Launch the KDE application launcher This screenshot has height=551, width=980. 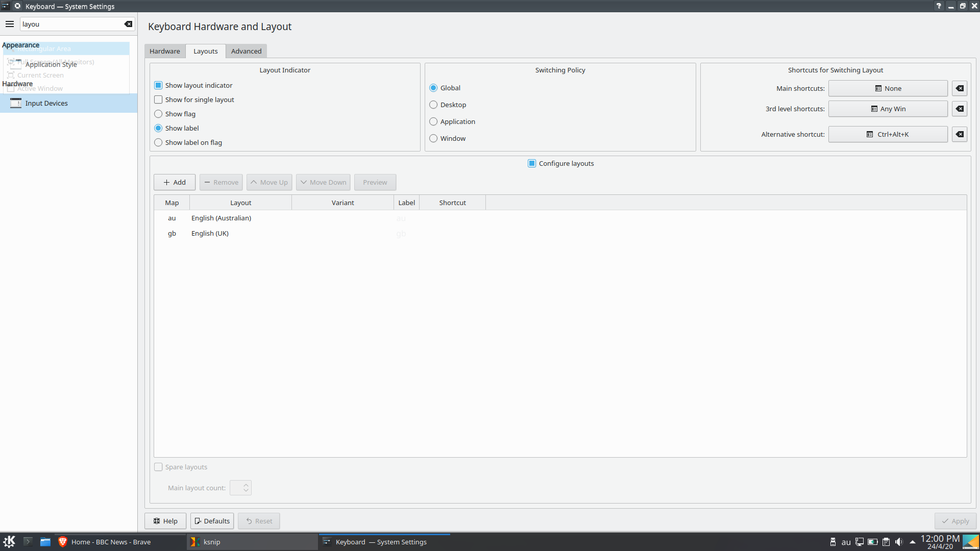(9, 542)
